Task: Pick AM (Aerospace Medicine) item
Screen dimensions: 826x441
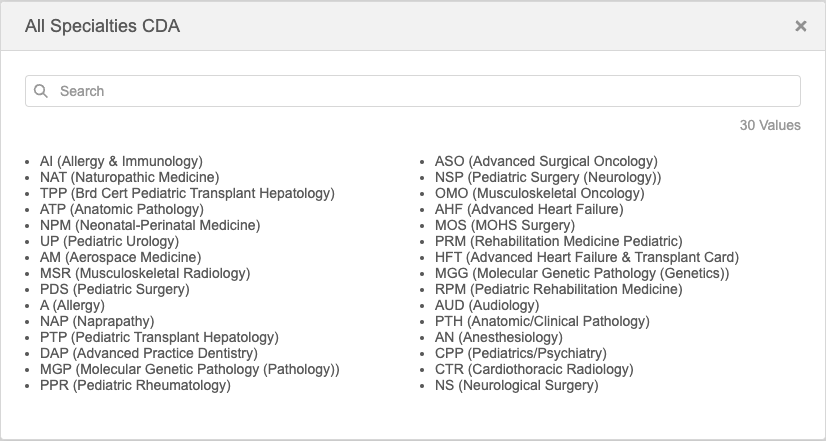Action: coord(121,257)
